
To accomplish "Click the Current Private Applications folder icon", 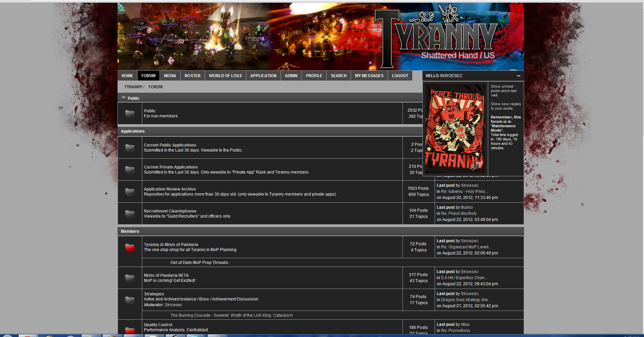I will click(x=130, y=170).
